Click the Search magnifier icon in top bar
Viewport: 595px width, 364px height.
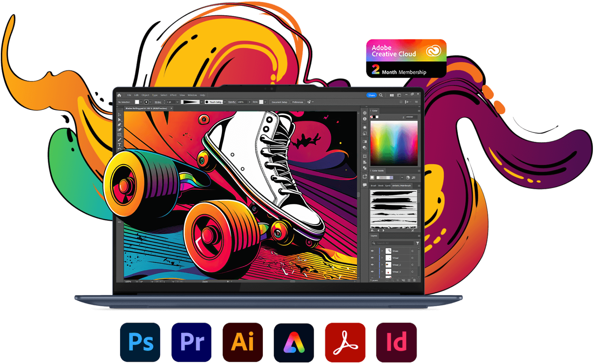point(381,95)
